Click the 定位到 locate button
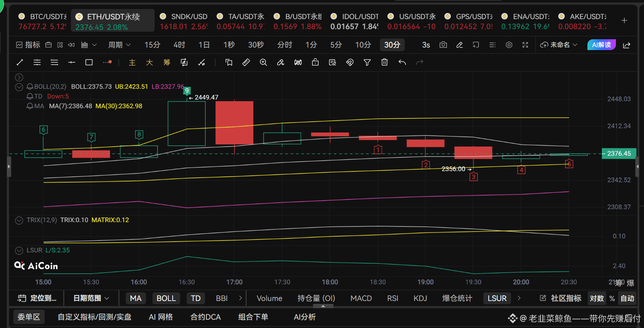Viewport: 644px width, 328px height. (x=37, y=298)
